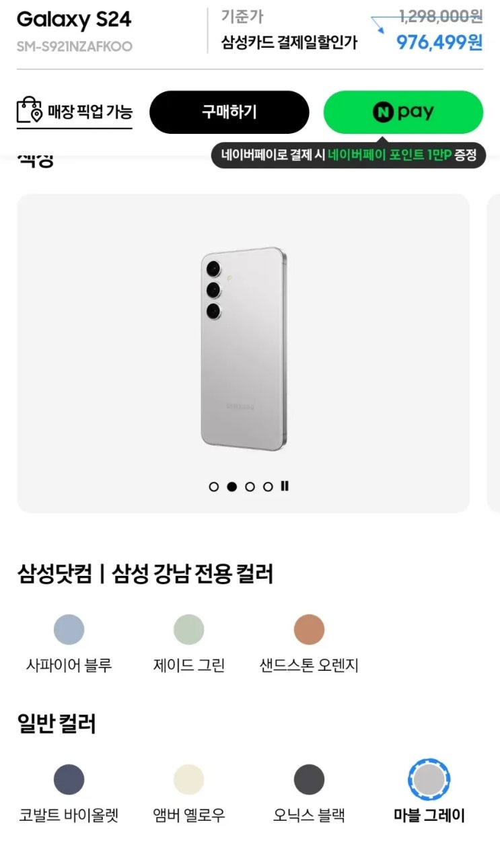The image size is (500, 868).
Task: Click the 마블 그레이 text label
Action: coord(429,816)
